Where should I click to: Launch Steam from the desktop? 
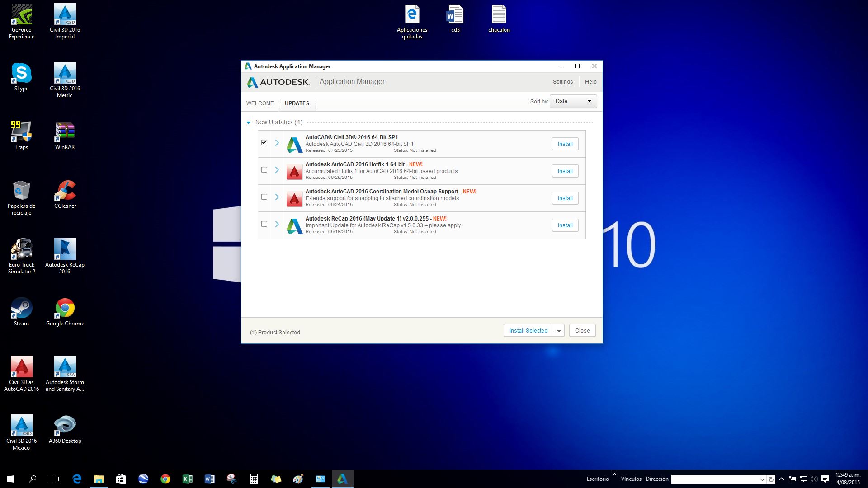coord(22,312)
